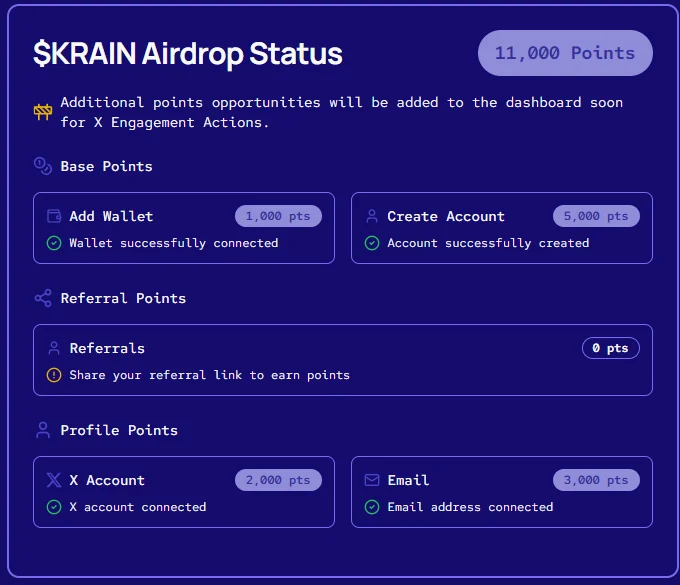Click the Base Points section heading
Image resolution: width=680 pixels, height=585 pixels.
tap(107, 166)
